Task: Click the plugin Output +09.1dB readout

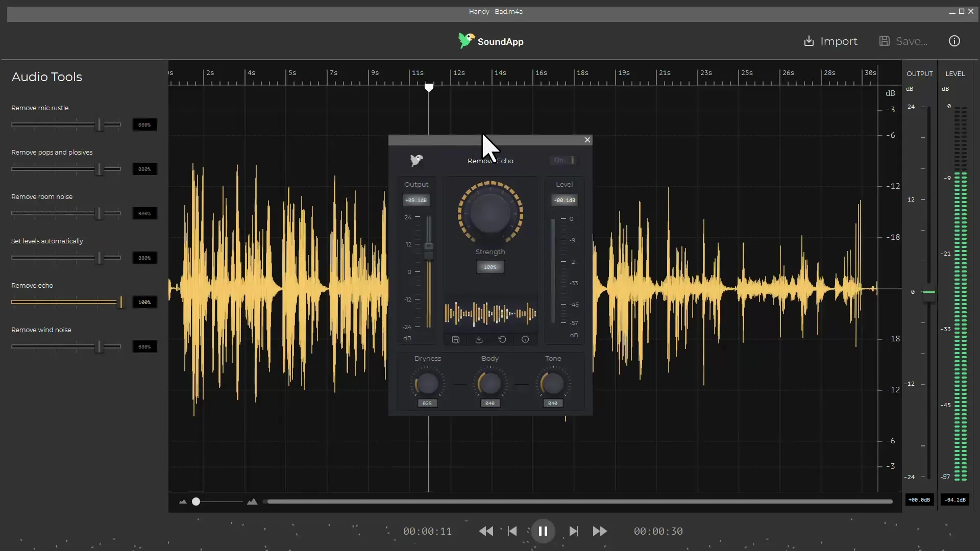Action: tap(416, 200)
